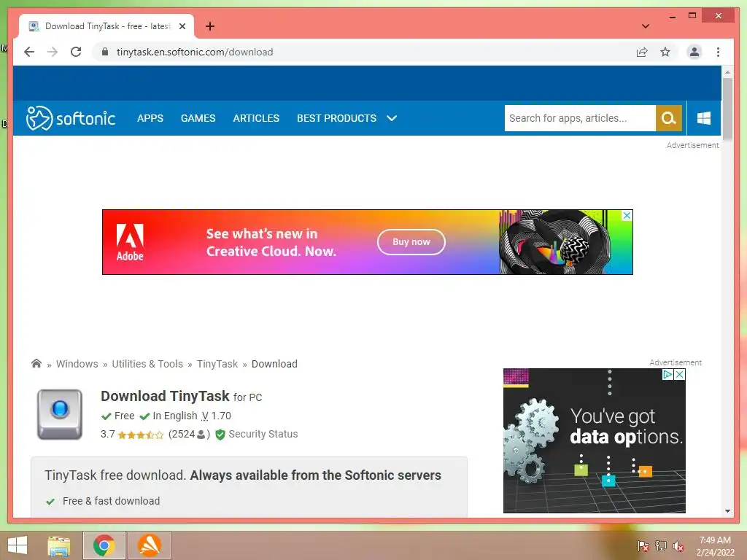
Task: Click the home icon in breadcrumb
Action: [36, 363]
